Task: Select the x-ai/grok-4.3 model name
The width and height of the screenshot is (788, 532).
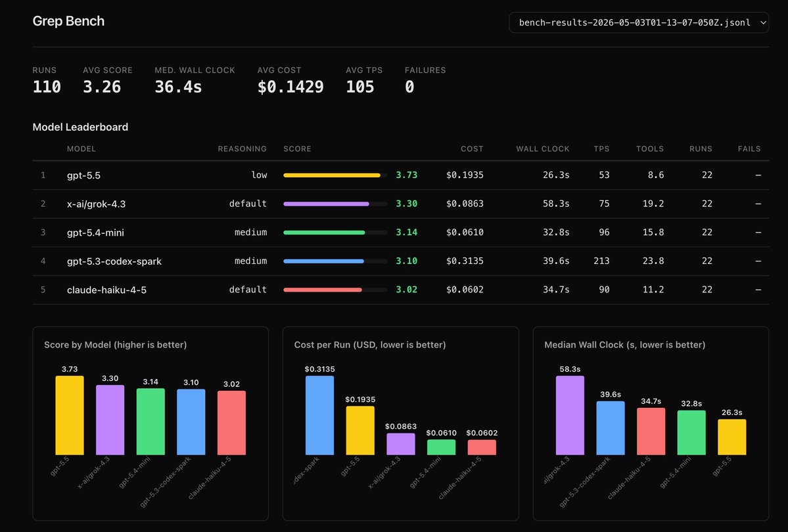Action: pos(96,204)
